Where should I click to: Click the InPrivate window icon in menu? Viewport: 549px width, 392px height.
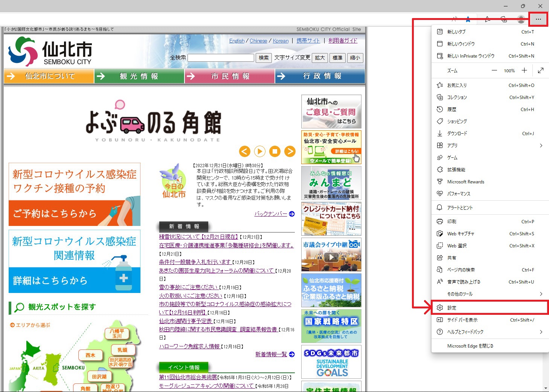point(439,56)
